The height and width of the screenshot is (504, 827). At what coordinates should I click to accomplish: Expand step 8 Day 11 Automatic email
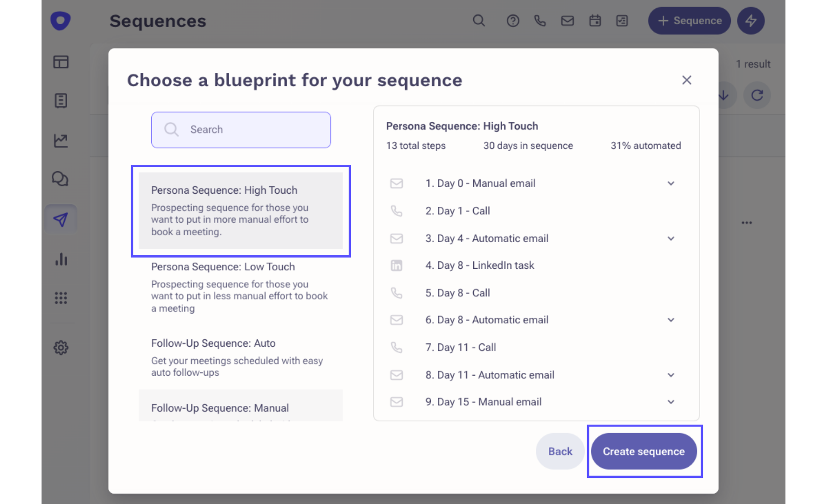click(x=671, y=375)
